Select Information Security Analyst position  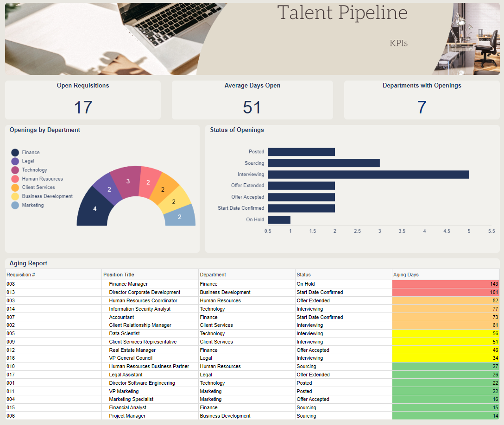[x=140, y=309]
